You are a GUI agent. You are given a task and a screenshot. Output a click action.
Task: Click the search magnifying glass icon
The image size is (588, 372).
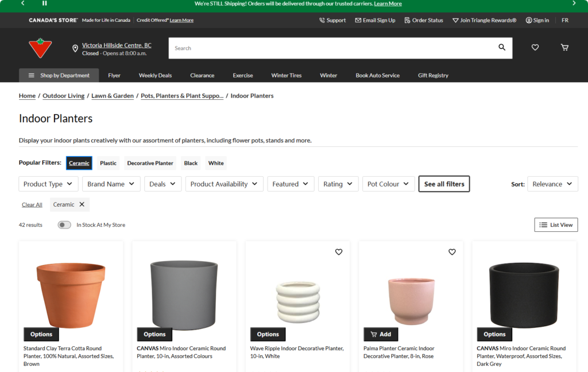(x=502, y=48)
